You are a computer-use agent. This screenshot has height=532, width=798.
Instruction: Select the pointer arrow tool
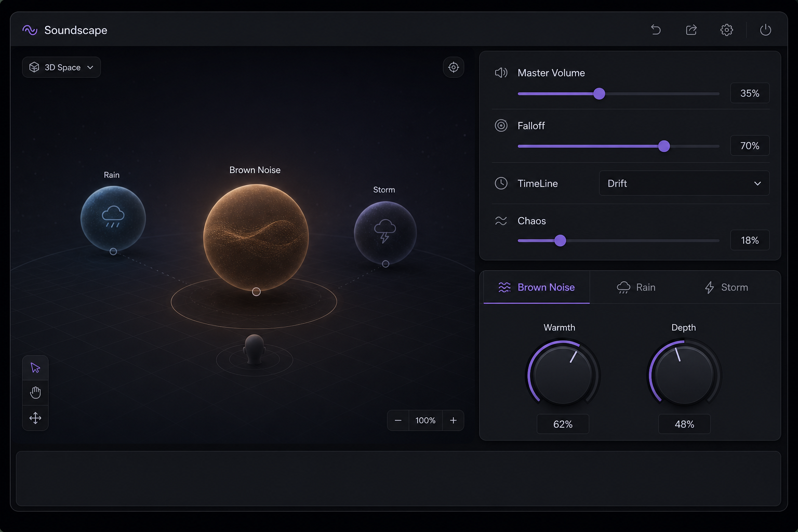(x=35, y=368)
